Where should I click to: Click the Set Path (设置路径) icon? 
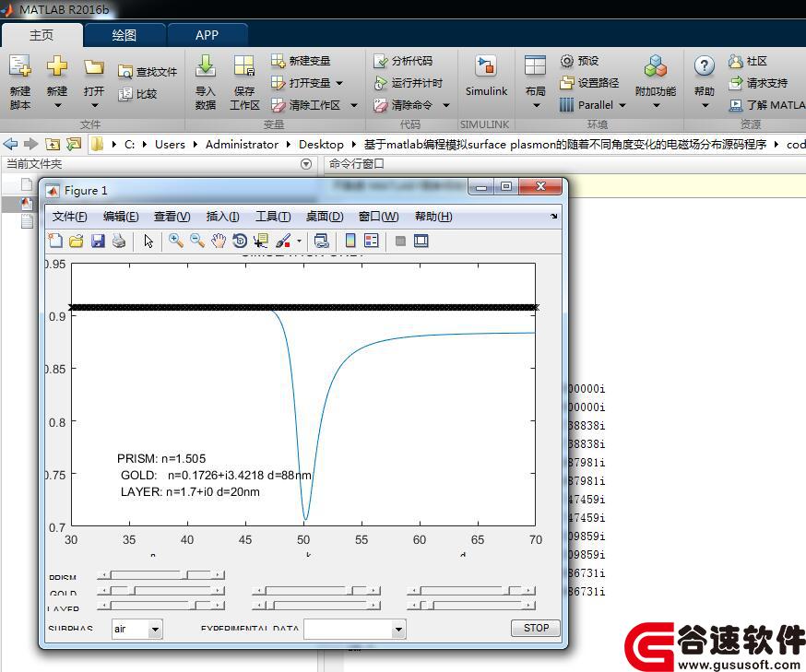tap(566, 83)
